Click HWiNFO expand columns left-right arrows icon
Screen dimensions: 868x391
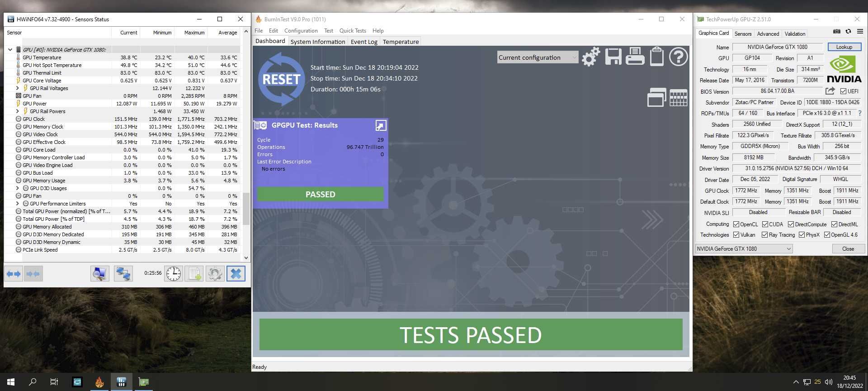click(x=14, y=274)
